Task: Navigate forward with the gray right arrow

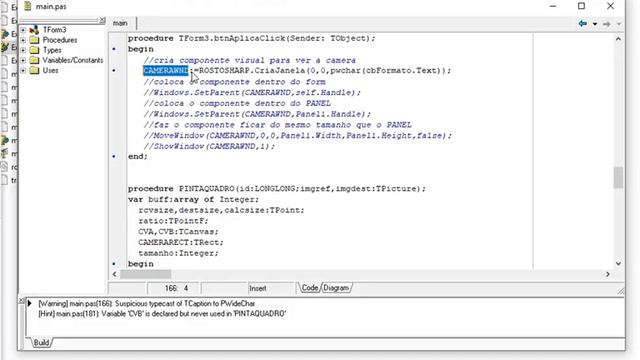Action: click(607, 24)
